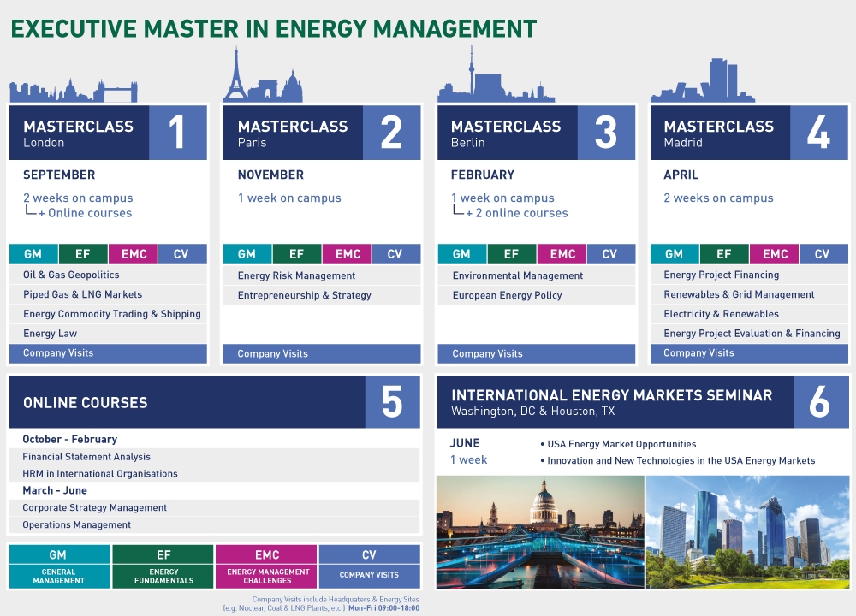Select the number 1 Masterclass London badge

(177, 133)
